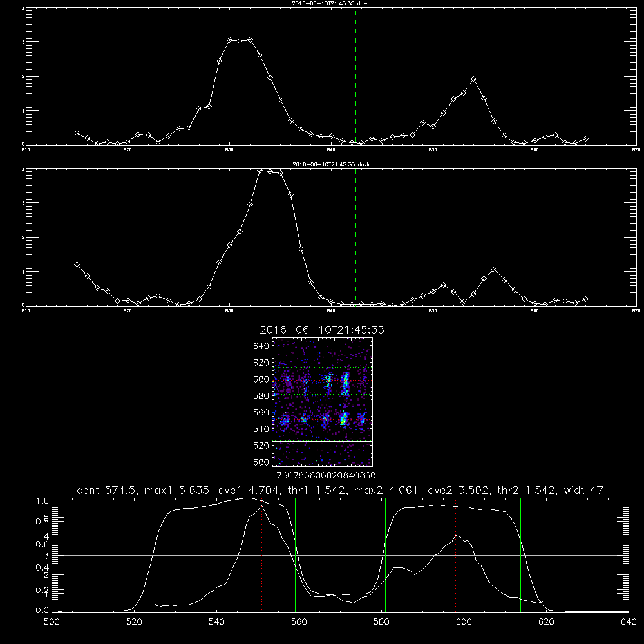The image size is (644, 644).
Task: Click the green solid line near 559 in bottom plot
Action: pyautogui.click(x=296, y=555)
